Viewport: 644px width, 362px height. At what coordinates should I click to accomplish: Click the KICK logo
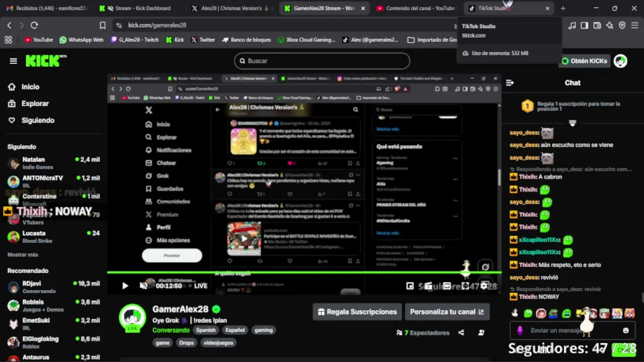[46, 60]
